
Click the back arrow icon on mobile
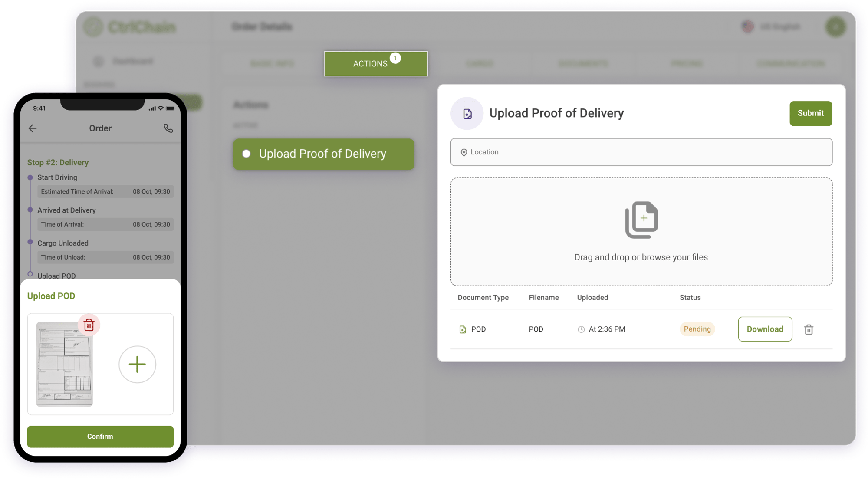pyautogui.click(x=33, y=127)
